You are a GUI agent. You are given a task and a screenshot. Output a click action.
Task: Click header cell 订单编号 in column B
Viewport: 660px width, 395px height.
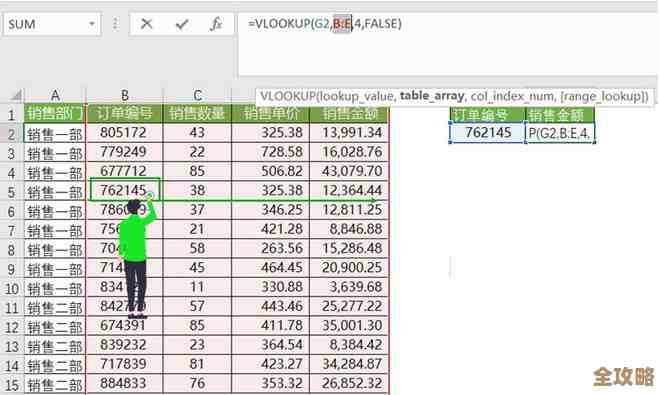tap(125, 114)
